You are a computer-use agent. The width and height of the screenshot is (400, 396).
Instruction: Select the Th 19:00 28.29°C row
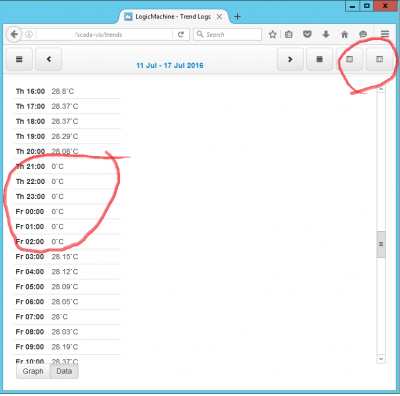click(x=67, y=136)
